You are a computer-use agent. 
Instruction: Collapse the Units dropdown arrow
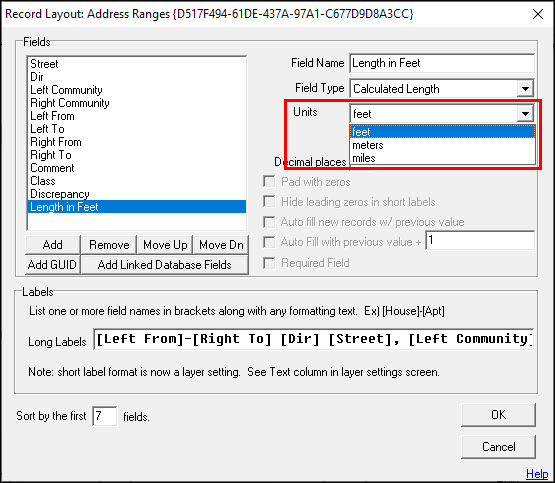525,114
